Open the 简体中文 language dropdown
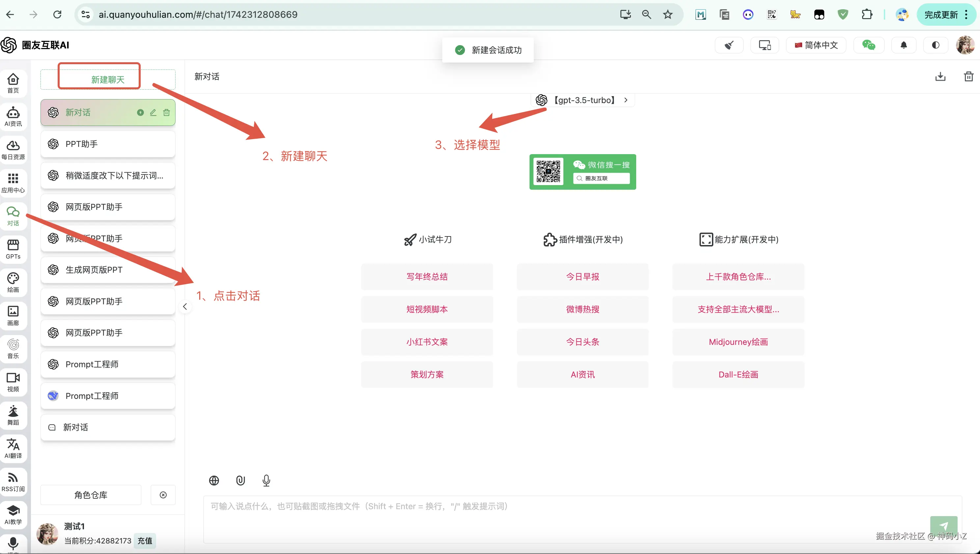This screenshot has width=980, height=554. click(816, 45)
